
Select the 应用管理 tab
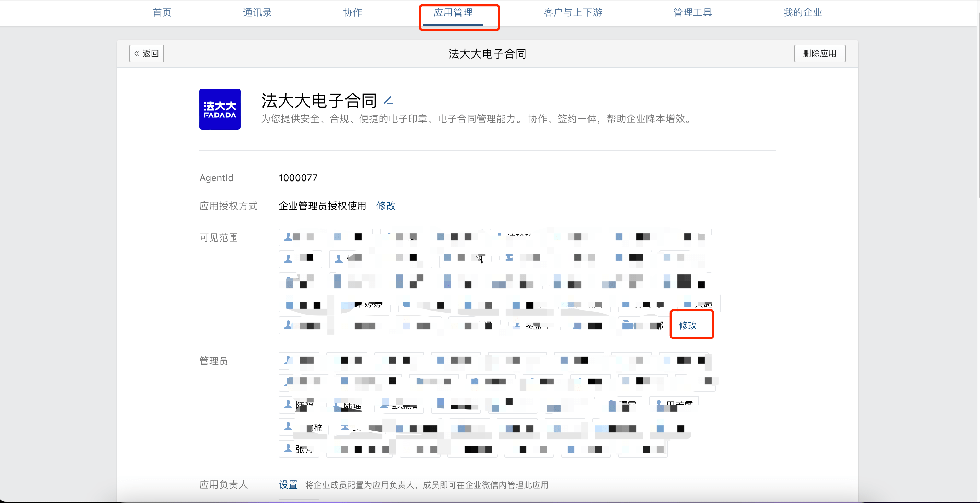click(x=453, y=13)
